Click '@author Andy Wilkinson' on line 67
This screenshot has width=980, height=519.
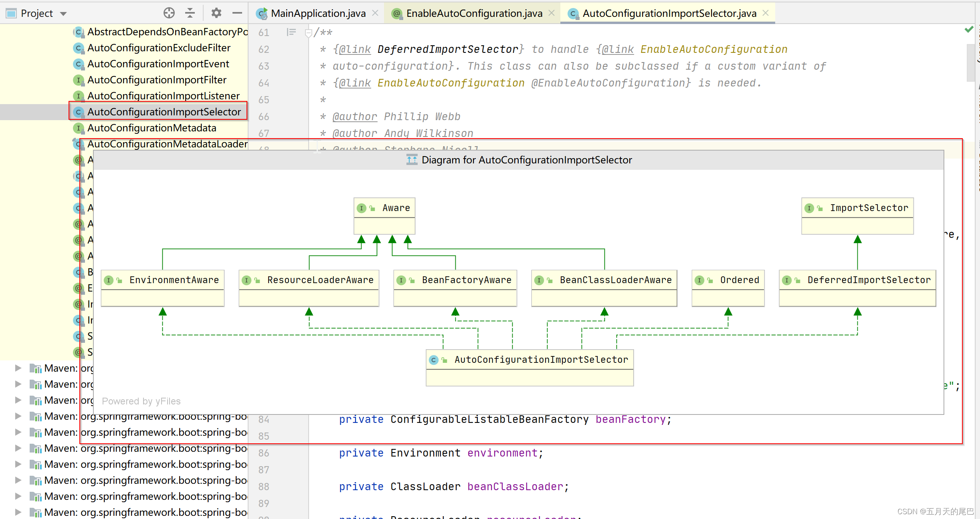(x=403, y=133)
